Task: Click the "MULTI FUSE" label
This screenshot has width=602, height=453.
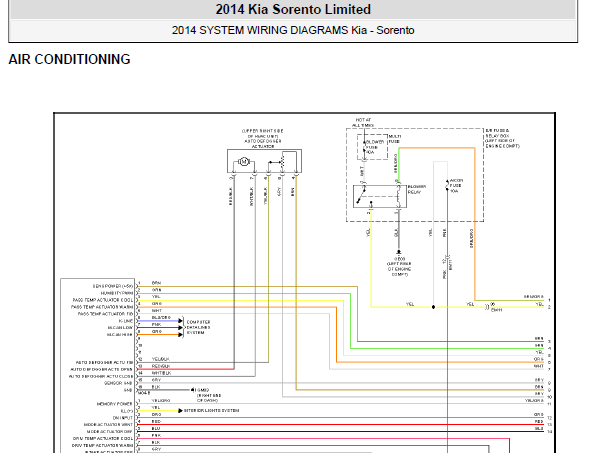Action: click(x=395, y=139)
